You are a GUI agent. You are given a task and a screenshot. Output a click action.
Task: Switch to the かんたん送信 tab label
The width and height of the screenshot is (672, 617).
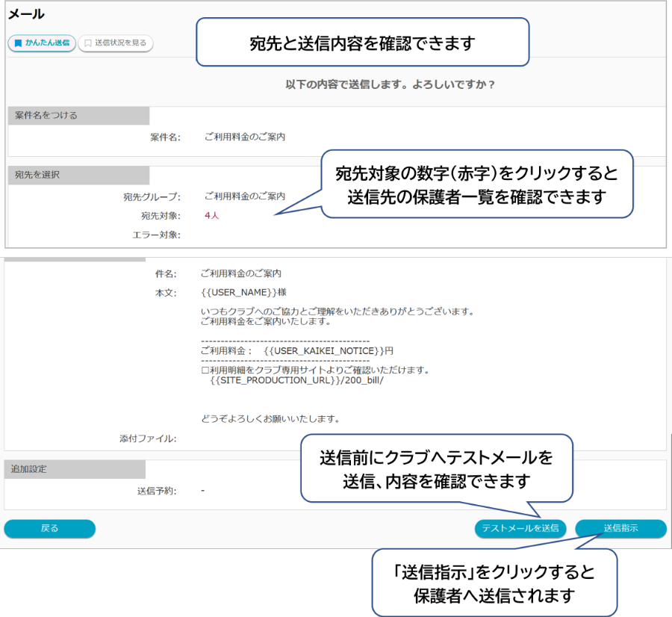46,43
